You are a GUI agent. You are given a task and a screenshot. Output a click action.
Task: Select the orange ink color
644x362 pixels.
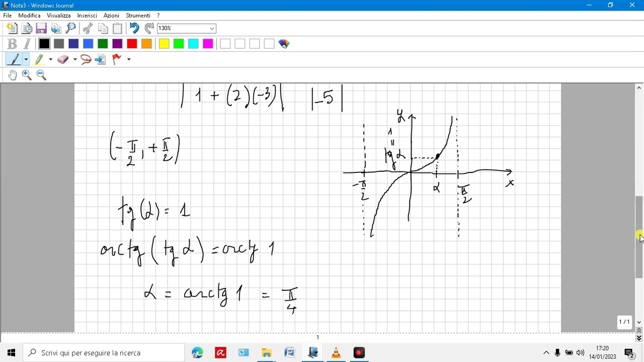(x=146, y=44)
